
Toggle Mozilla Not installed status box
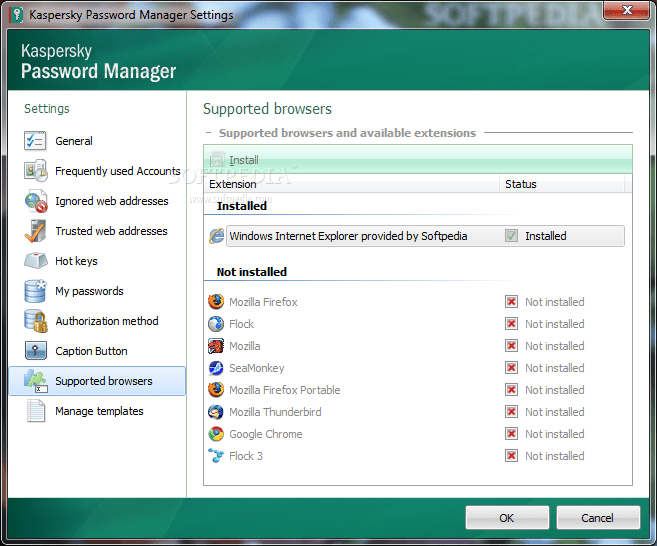click(511, 346)
